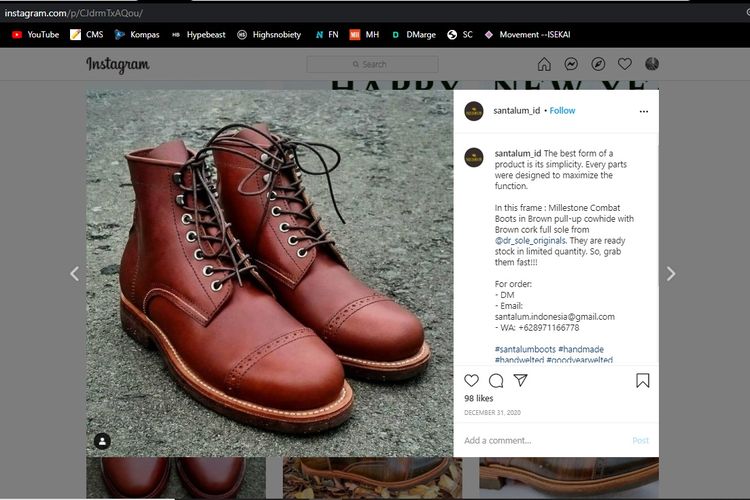
Task: Open @dr_sole_originals mention link
Action: pyautogui.click(x=529, y=240)
